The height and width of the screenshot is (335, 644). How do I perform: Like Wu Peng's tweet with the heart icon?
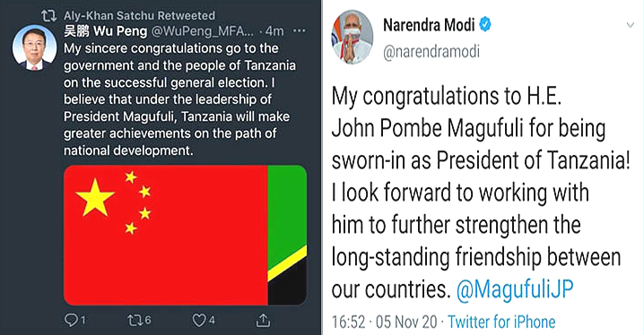pyautogui.click(x=199, y=321)
